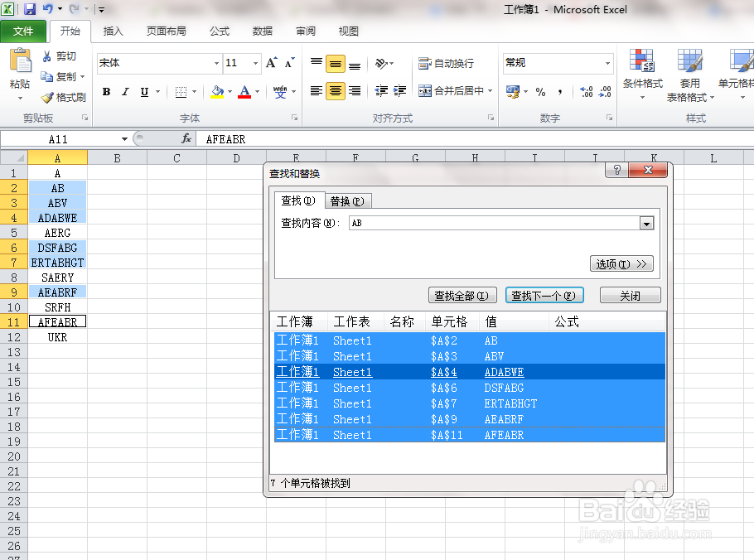Switch to the 视图 ribbon tab
Screen dimensions: 754x560
click(x=349, y=31)
